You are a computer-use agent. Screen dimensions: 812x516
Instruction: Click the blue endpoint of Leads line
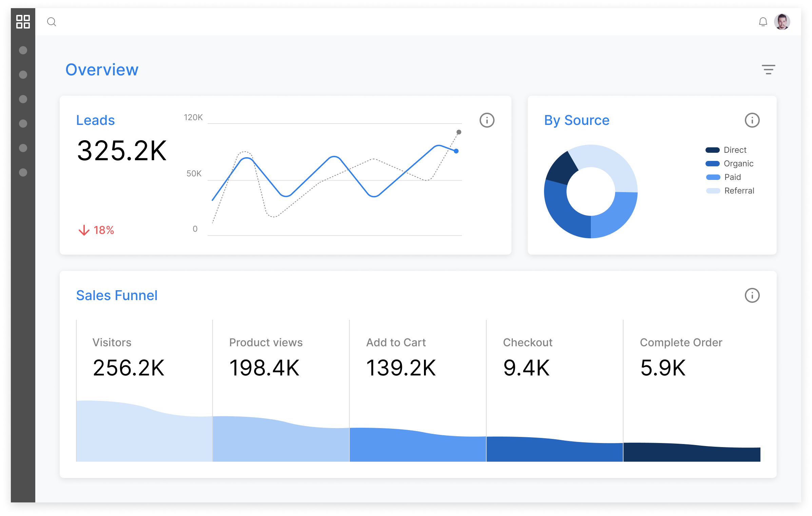pyautogui.click(x=456, y=151)
